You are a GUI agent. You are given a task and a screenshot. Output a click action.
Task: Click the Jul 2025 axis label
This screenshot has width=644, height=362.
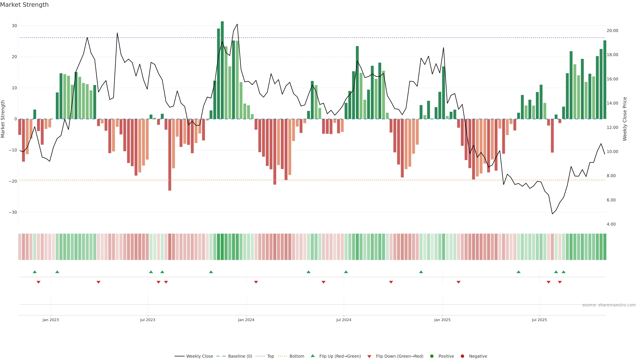pyautogui.click(x=539, y=320)
